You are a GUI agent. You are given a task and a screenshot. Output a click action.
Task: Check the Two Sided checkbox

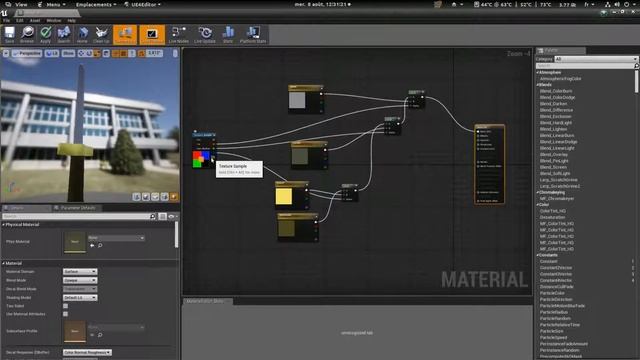[x=65, y=306]
